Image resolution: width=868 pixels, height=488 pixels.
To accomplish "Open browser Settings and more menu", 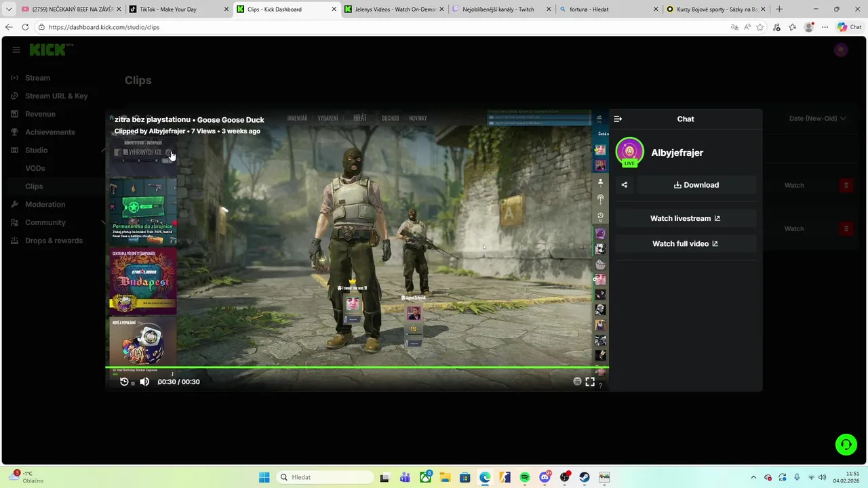I will point(825,27).
